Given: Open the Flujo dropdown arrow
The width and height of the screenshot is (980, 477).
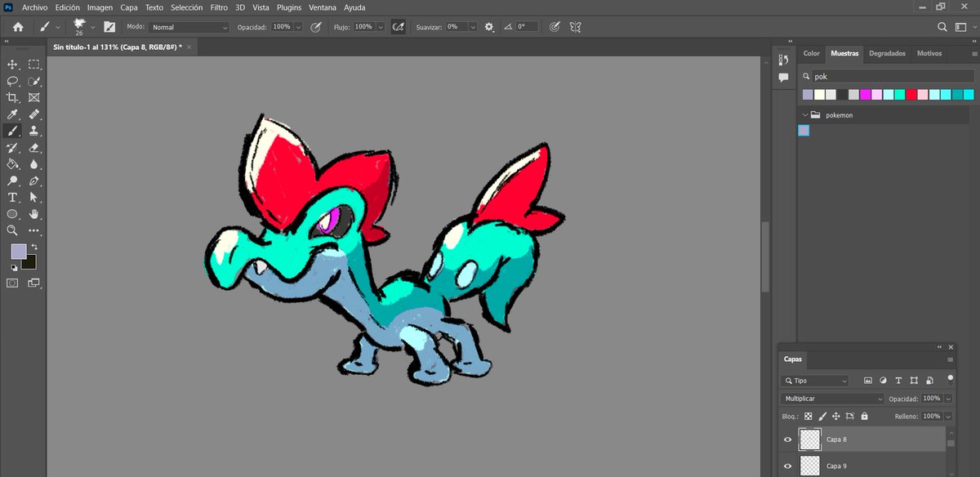Looking at the screenshot, I should [x=380, y=27].
